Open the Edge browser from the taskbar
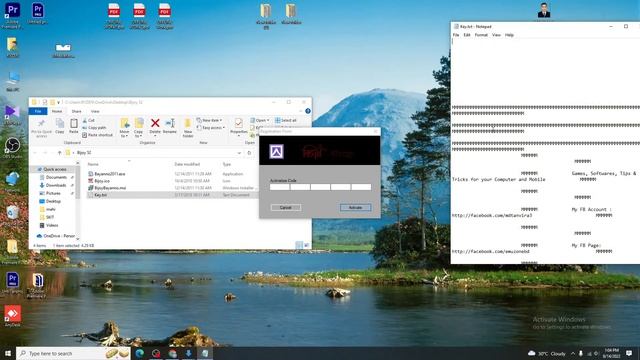 point(140,353)
